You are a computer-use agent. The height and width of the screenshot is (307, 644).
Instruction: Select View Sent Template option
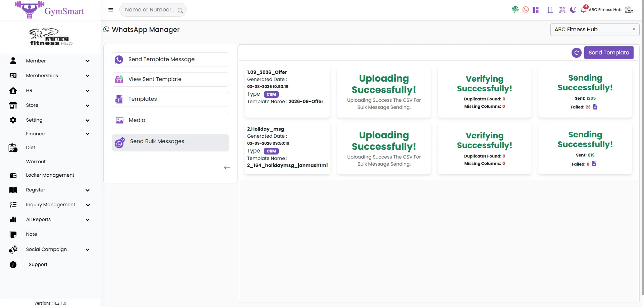click(x=170, y=79)
